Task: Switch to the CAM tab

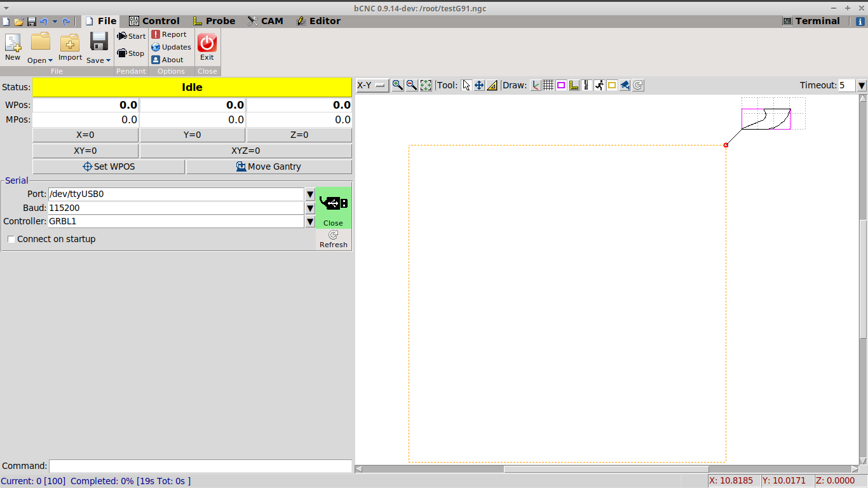Action: (x=266, y=21)
